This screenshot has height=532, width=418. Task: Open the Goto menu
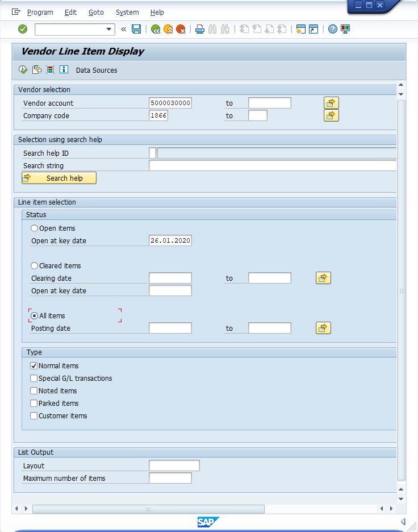click(x=96, y=12)
